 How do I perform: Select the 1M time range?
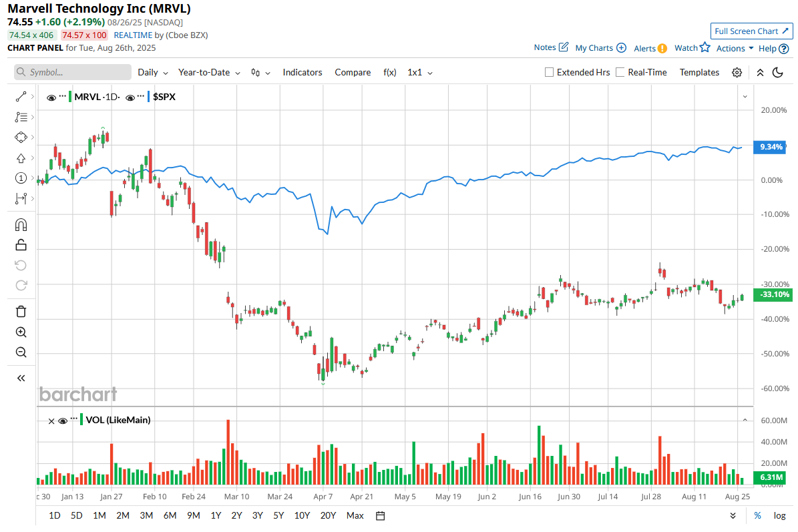click(x=99, y=516)
